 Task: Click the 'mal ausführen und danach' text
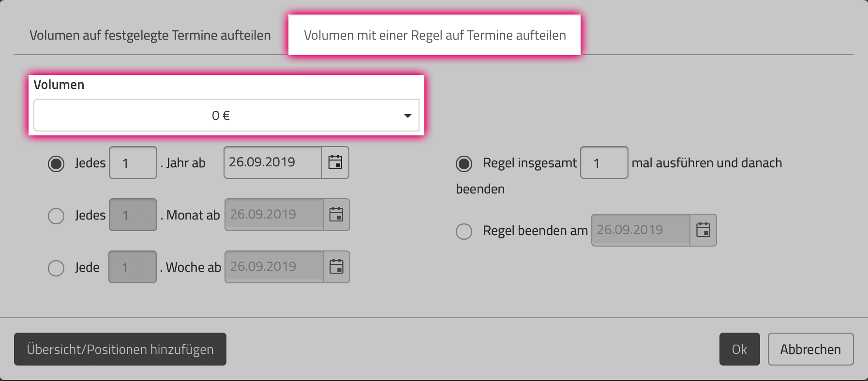tap(707, 163)
